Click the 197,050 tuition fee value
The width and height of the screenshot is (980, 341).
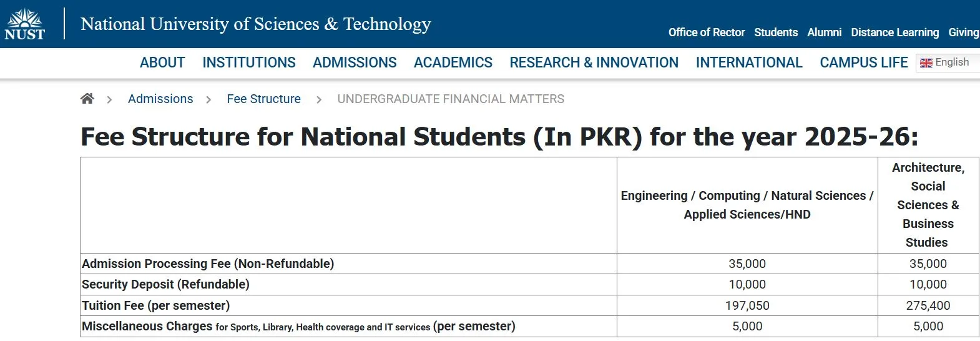tap(747, 305)
